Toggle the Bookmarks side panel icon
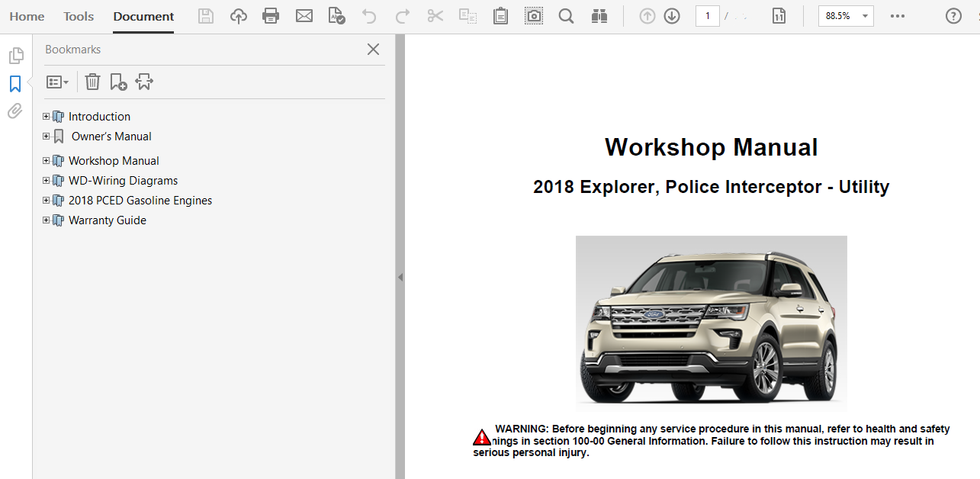Screen dimensions: 980x479 (x=15, y=84)
